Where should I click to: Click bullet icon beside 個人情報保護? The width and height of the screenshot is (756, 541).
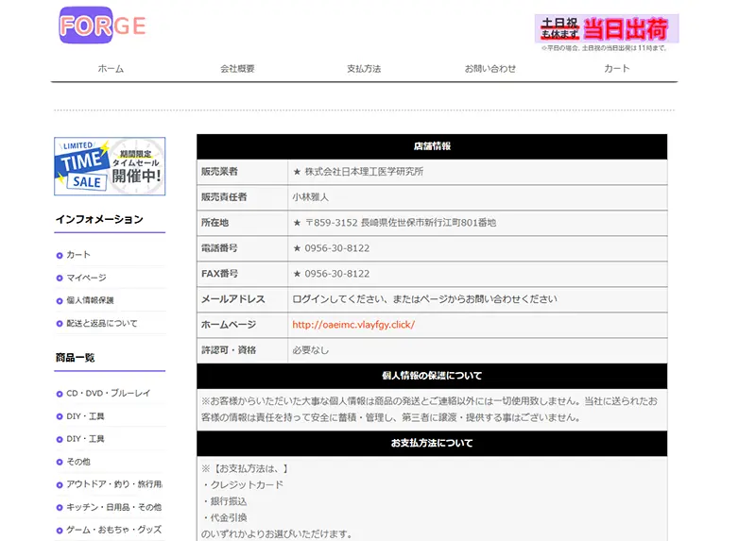(60, 300)
